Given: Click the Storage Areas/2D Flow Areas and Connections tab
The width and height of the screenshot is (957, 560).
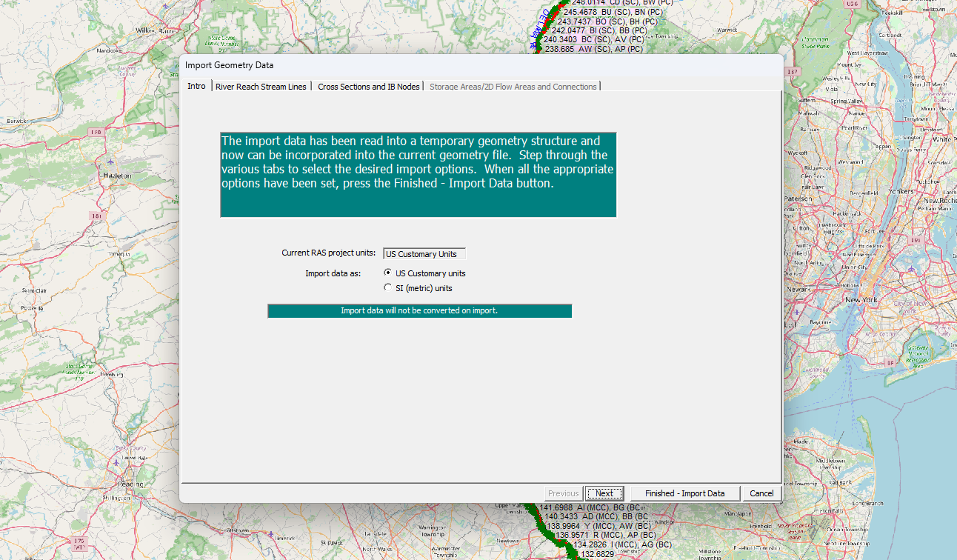Looking at the screenshot, I should pyautogui.click(x=513, y=87).
